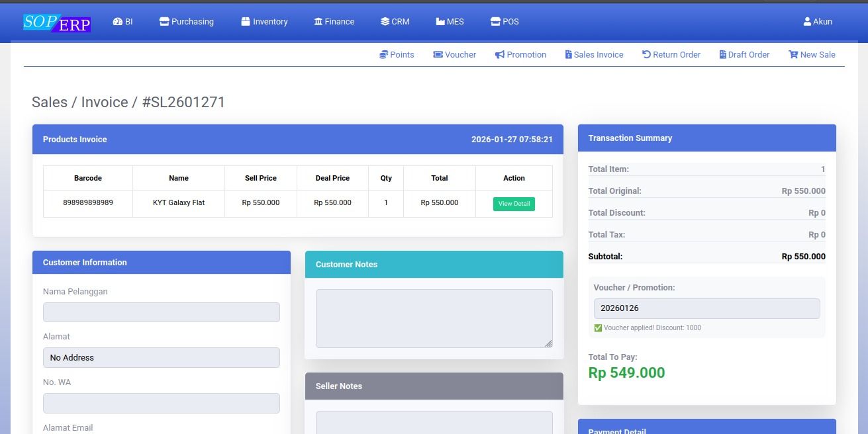
Task: Open the Draft Order link
Action: coord(744,55)
